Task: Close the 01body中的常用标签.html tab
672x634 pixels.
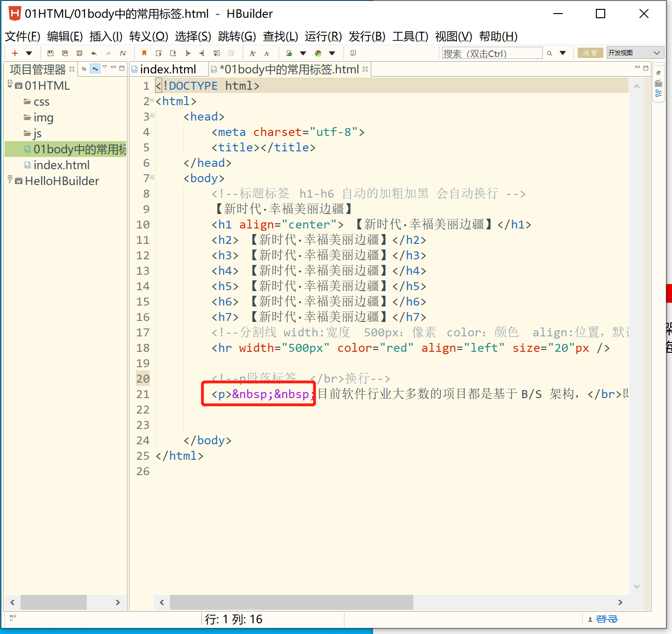Action: click(365, 69)
